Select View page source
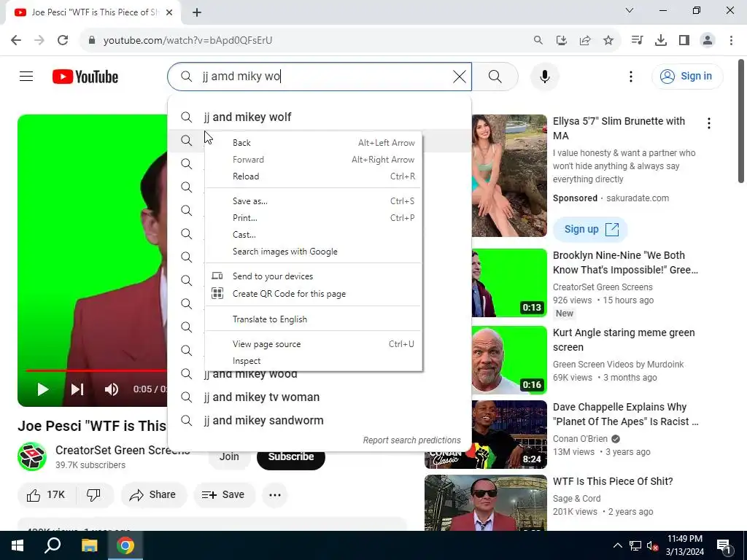 pos(314,344)
